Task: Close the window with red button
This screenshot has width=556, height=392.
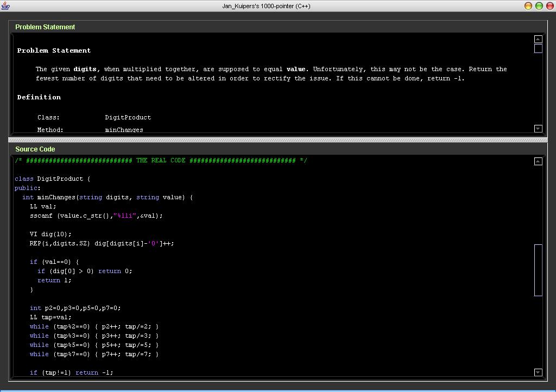Action: (x=549, y=6)
